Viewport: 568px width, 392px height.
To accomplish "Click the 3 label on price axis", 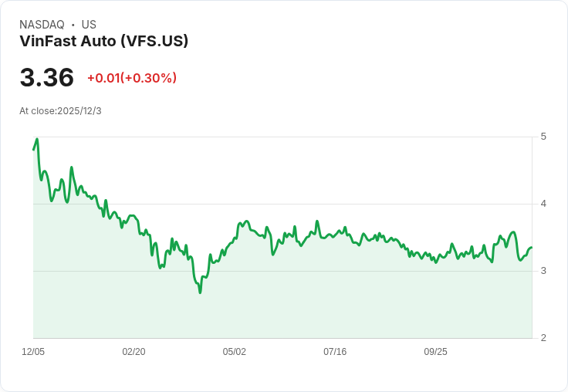I will tap(543, 271).
